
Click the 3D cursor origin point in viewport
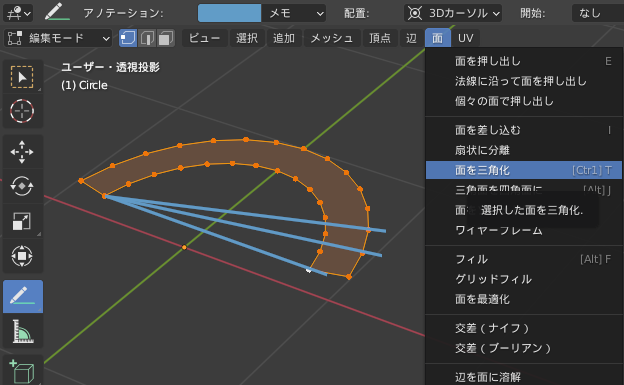[184, 247]
